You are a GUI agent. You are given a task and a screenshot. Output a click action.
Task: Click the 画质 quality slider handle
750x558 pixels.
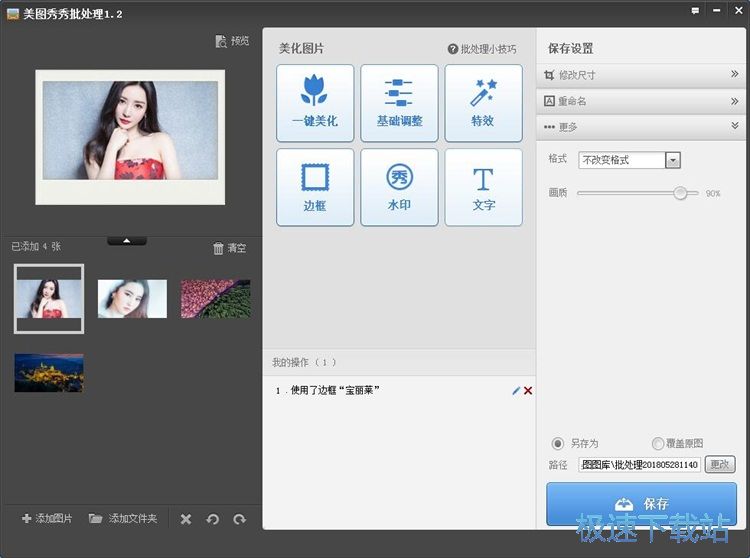681,193
